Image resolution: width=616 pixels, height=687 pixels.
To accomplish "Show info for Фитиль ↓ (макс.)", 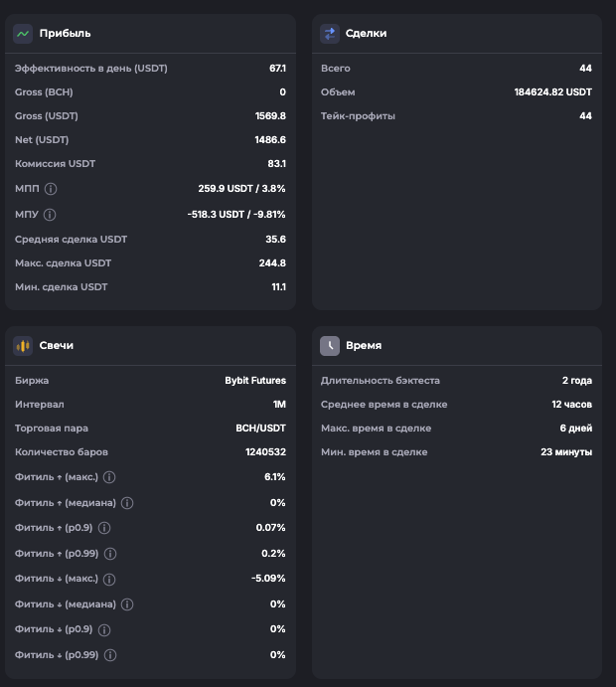I will tap(110, 579).
